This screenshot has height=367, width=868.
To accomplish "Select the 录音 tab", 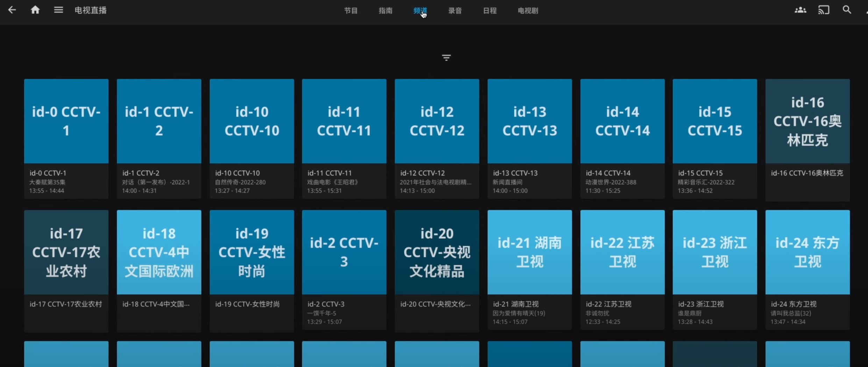I will (455, 11).
